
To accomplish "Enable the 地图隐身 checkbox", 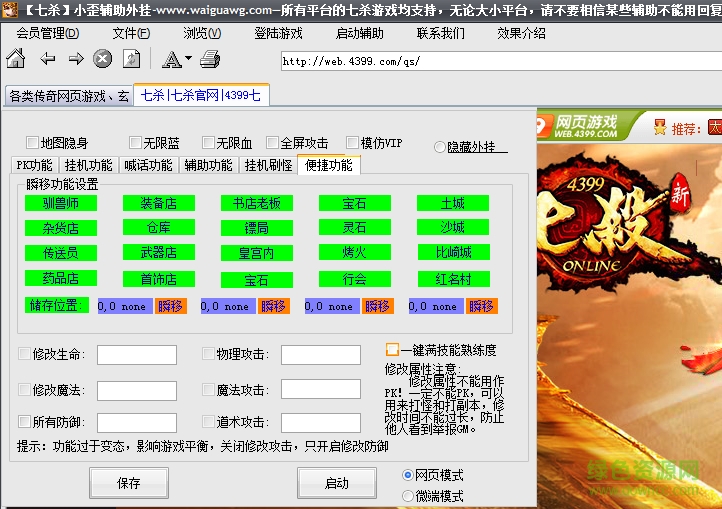I will point(32,143).
